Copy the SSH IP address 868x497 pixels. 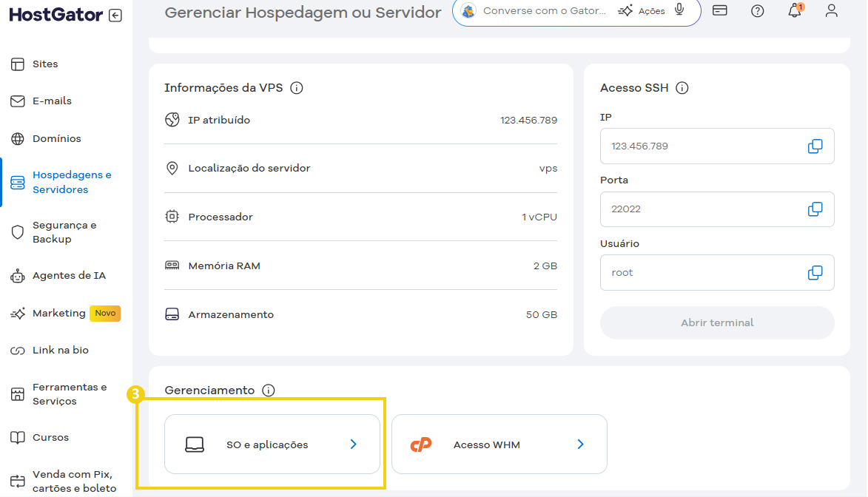click(x=815, y=146)
